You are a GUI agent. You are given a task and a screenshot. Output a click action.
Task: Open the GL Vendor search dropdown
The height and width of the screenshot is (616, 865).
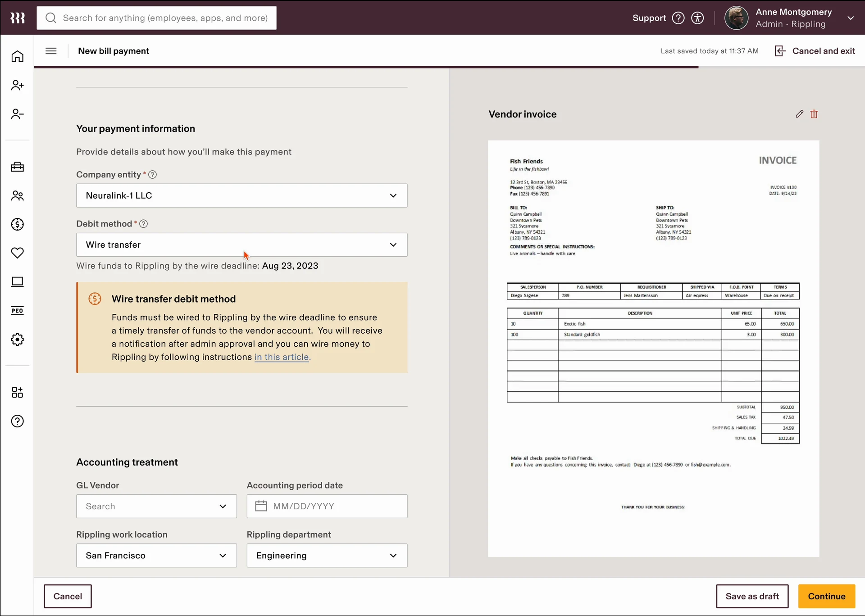coord(156,506)
